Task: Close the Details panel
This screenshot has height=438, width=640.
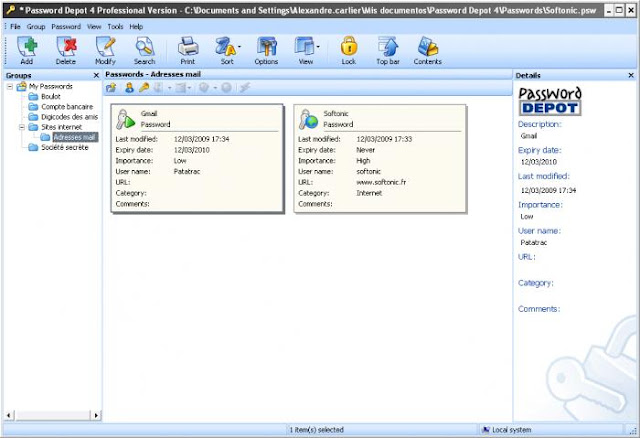Action: [631, 76]
